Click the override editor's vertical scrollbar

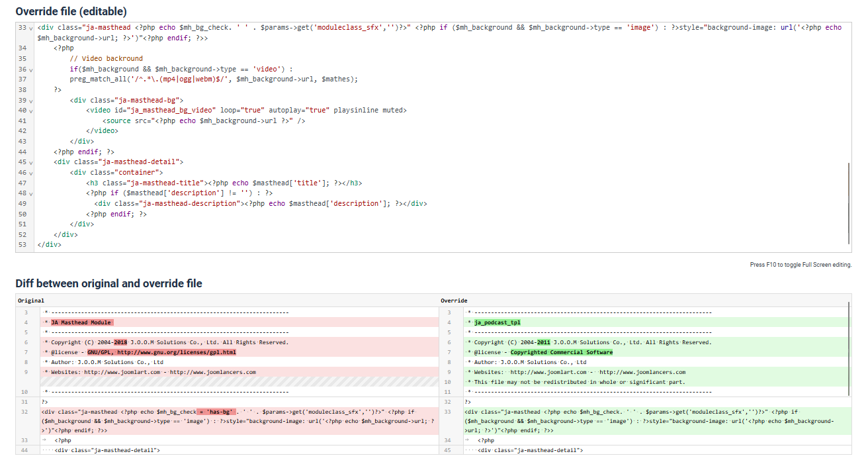point(849,203)
